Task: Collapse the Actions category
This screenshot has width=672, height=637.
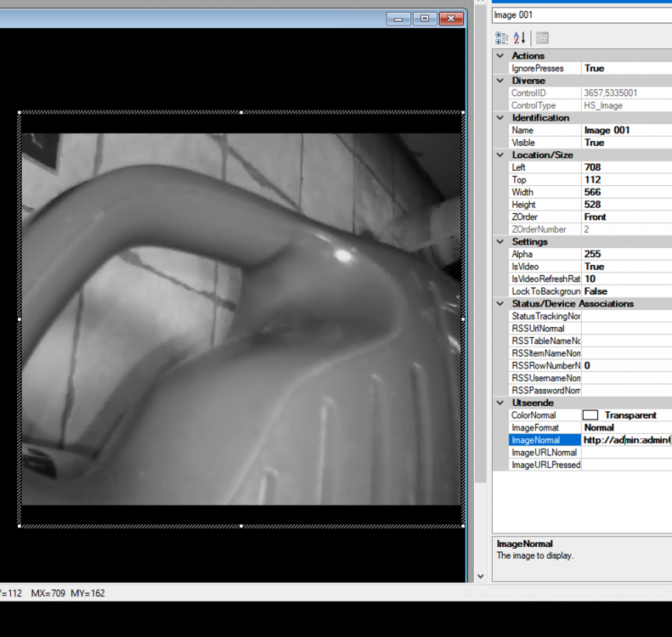Action: pos(500,56)
